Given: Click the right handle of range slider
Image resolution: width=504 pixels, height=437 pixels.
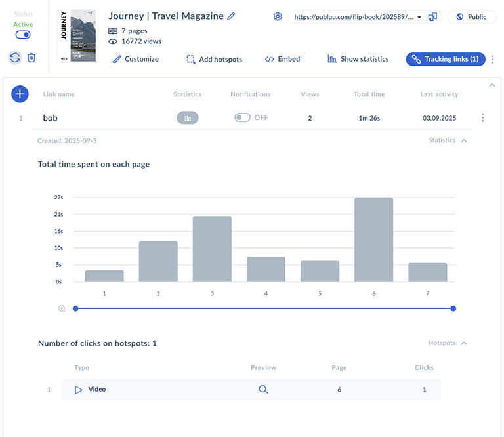Looking at the screenshot, I should click(453, 308).
